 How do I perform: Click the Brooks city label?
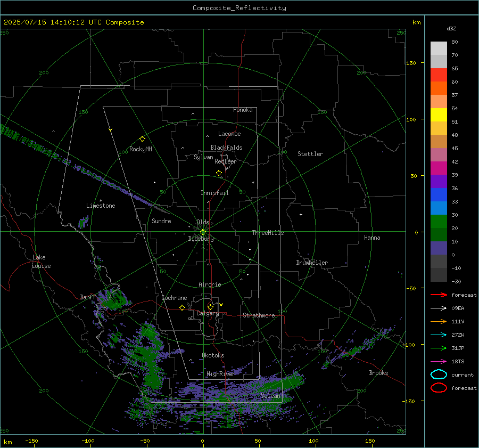378,373
